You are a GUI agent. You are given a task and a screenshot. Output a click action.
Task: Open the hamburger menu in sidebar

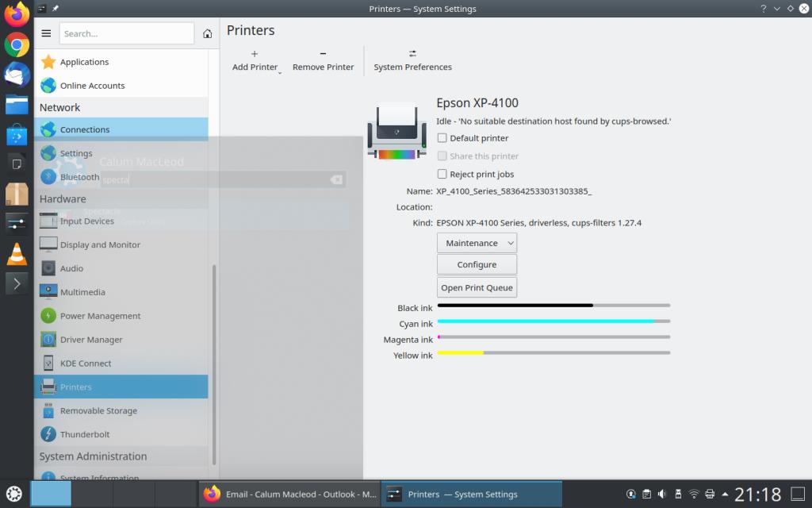(46, 33)
